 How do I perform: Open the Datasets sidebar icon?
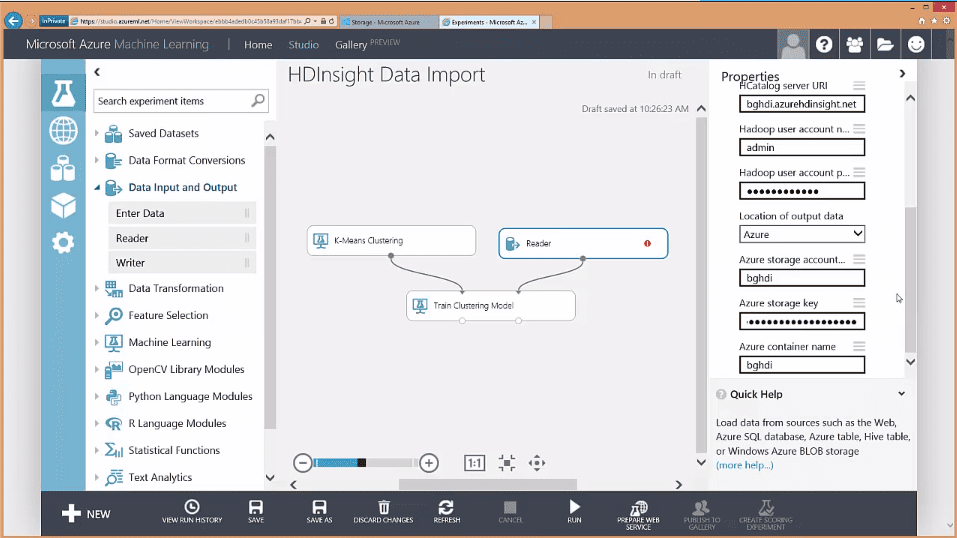[x=63, y=168]
